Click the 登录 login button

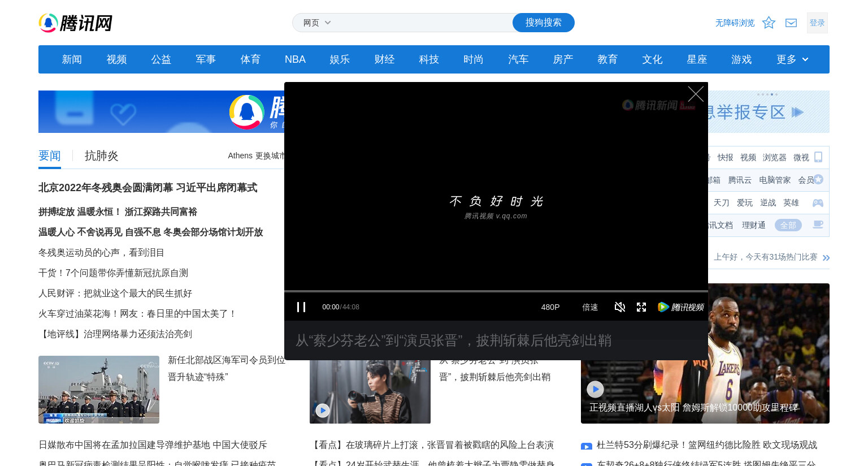tap(817, 23)
